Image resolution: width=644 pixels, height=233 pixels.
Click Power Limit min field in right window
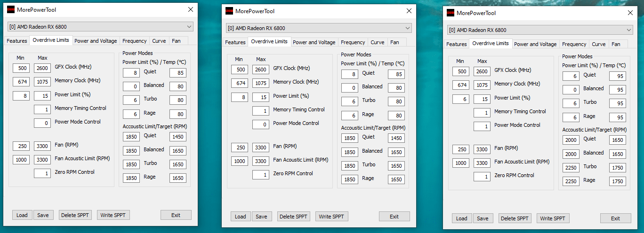point(460,99)
